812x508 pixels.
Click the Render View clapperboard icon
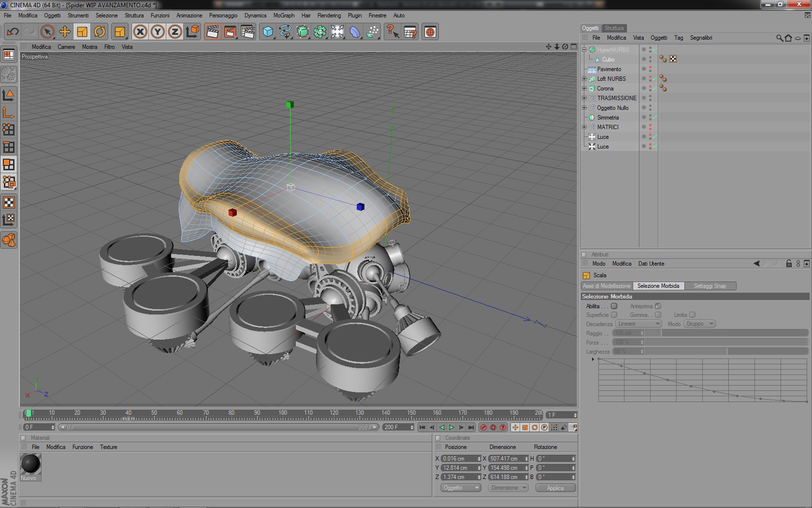(212, 32)
